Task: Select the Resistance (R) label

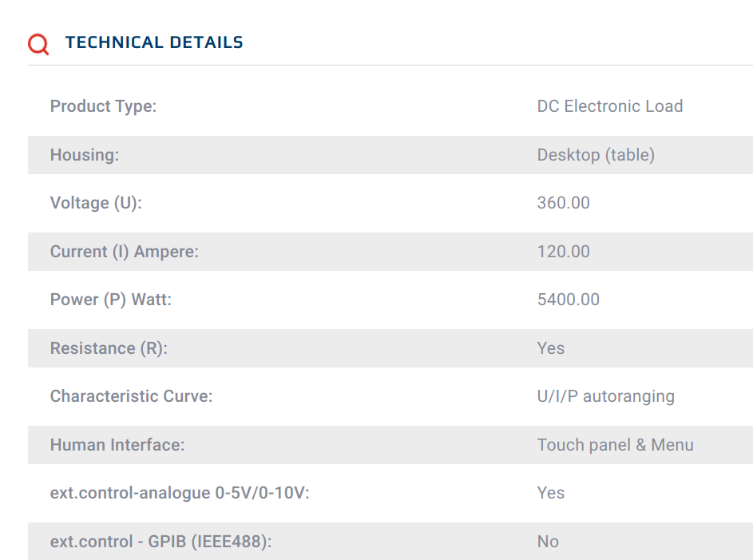Action: (109, 348)
